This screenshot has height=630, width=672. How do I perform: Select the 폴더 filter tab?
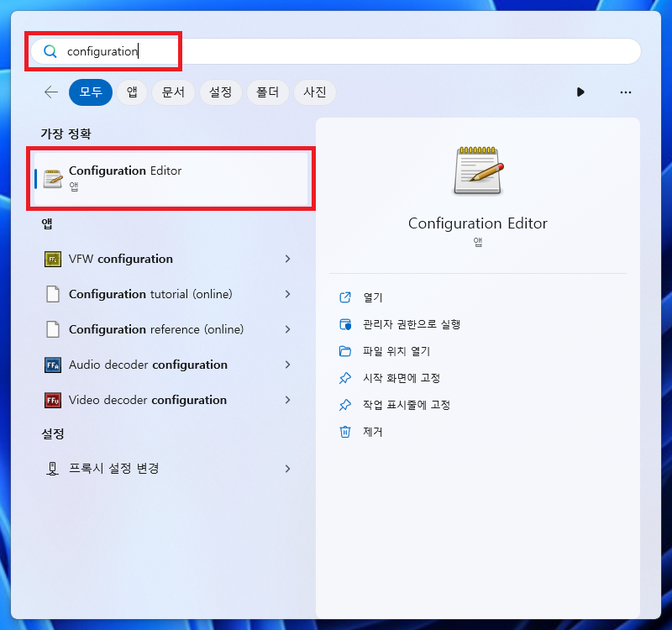pos(267,92)
